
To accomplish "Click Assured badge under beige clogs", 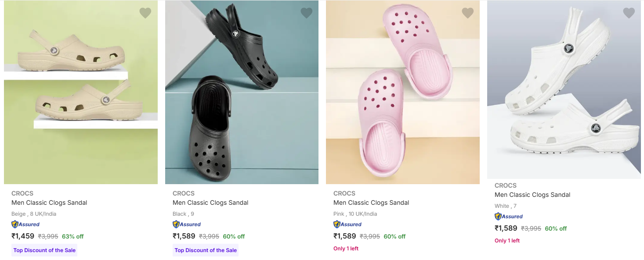I will [x=25, y=224].
